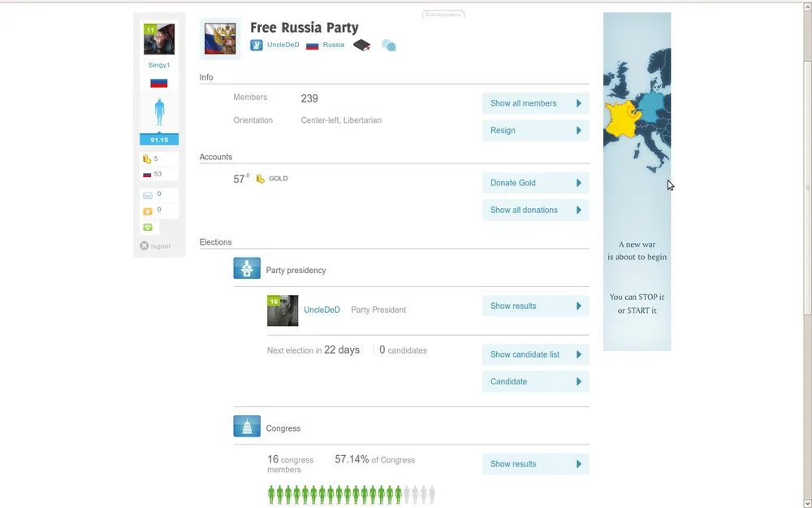The width and height of the screenshot is (812, 508).
Task: Click the arrow on Candidate button
Action: tap(579, 381)
